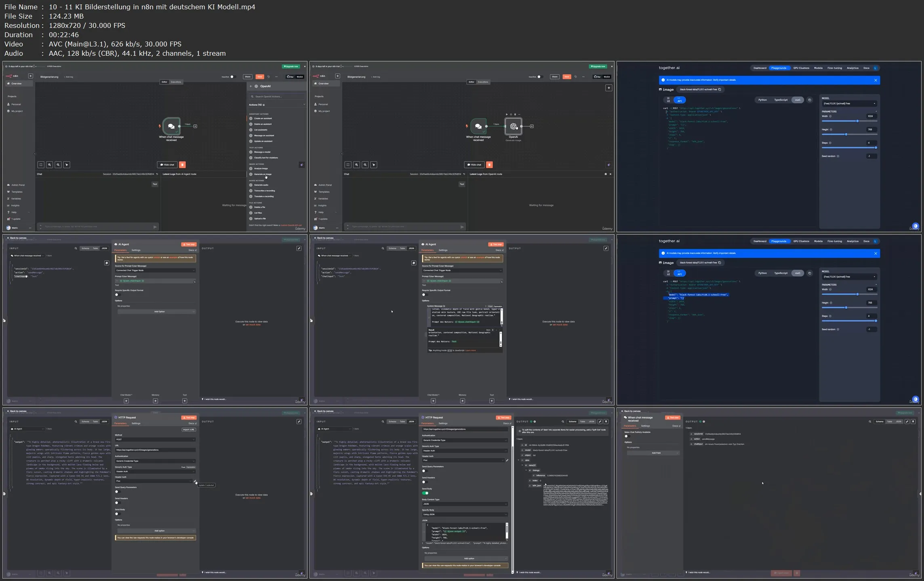This screenshot has width=924, height=581.
Task: Click the Import cURL button
Action: 189,430
